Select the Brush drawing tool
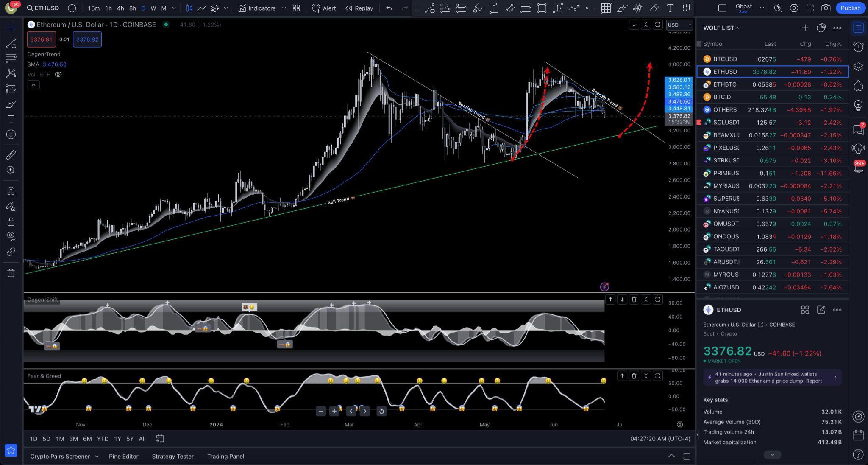 tap(11, 104)
